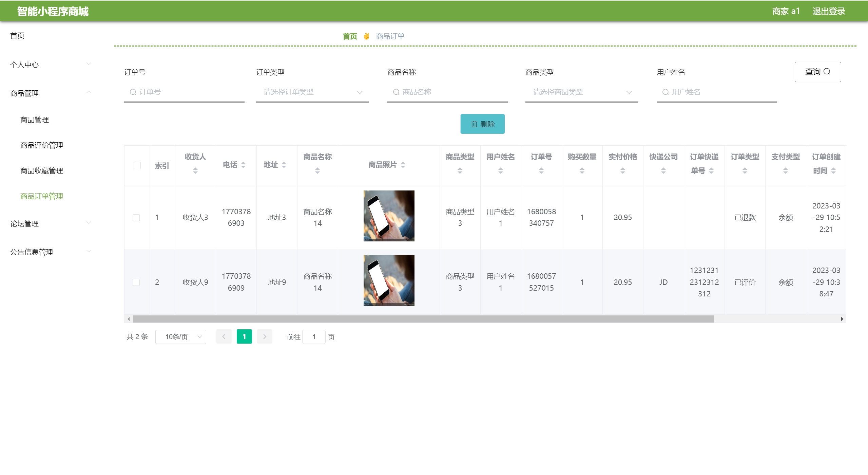The width and height of the screenshot is (868, 475).
Task: Open the 请选择订单类型 dropdown
Action: [312, 92]
